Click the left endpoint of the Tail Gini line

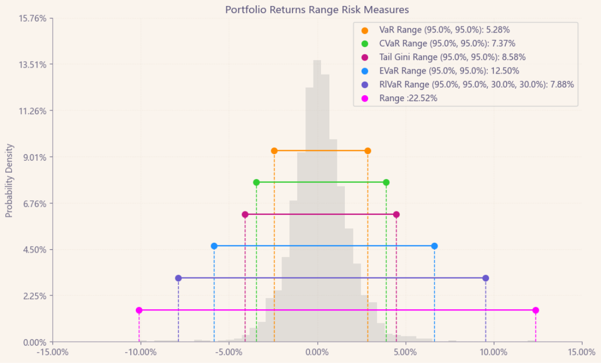coord(245,215)
